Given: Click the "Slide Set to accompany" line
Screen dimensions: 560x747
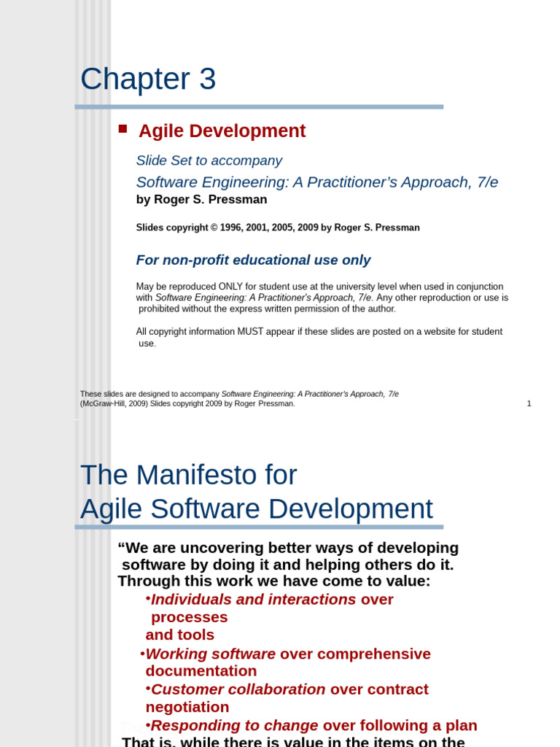Looking at the screenshot, I should point(209,160).
